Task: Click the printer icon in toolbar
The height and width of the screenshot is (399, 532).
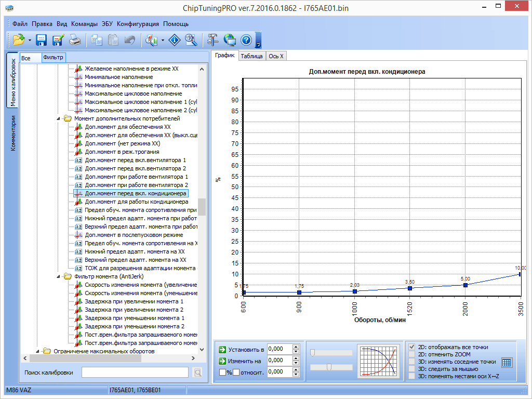Action: [x=75, y=40]
